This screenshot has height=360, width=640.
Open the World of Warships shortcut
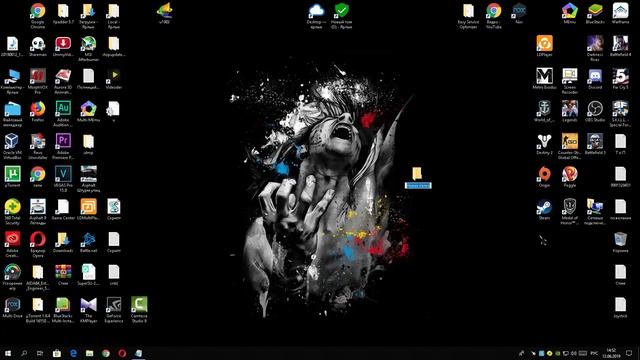coord(544,111)
